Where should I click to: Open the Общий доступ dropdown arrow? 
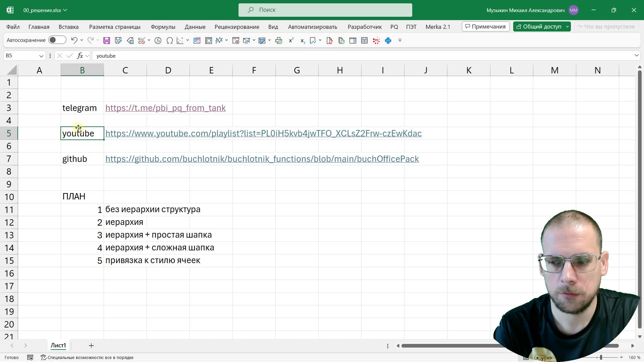point(567,27)
